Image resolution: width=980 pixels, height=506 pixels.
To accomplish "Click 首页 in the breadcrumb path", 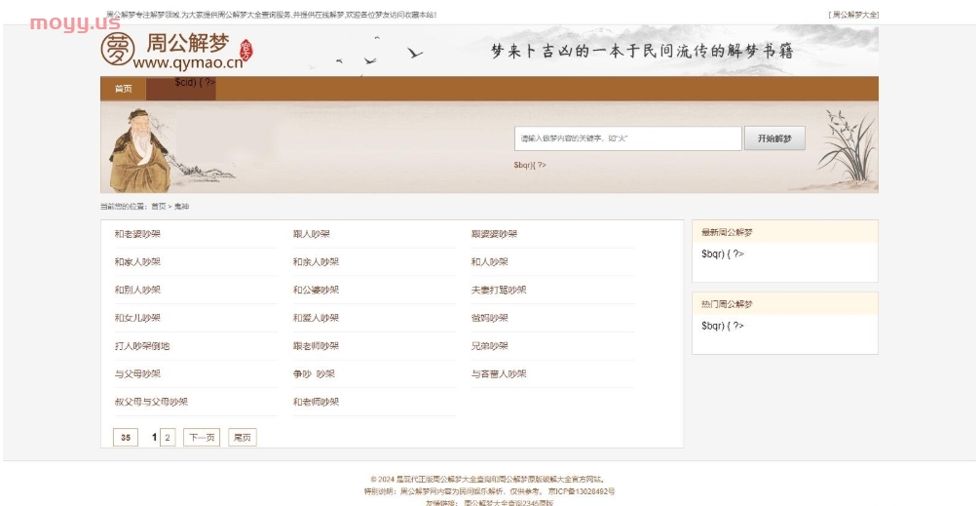I will pyautogui.click(x=159, y=207).
